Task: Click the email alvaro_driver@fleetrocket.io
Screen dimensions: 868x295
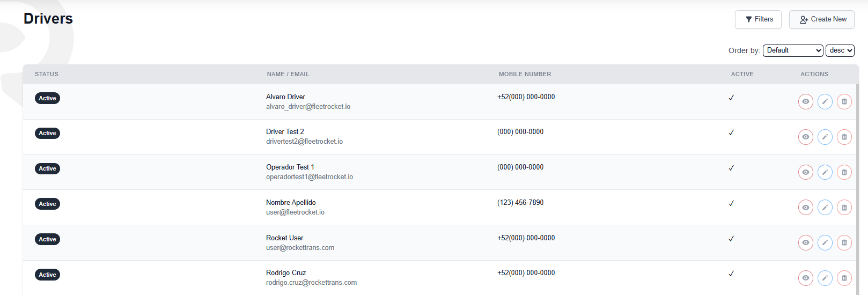Action: coord(308,107)
